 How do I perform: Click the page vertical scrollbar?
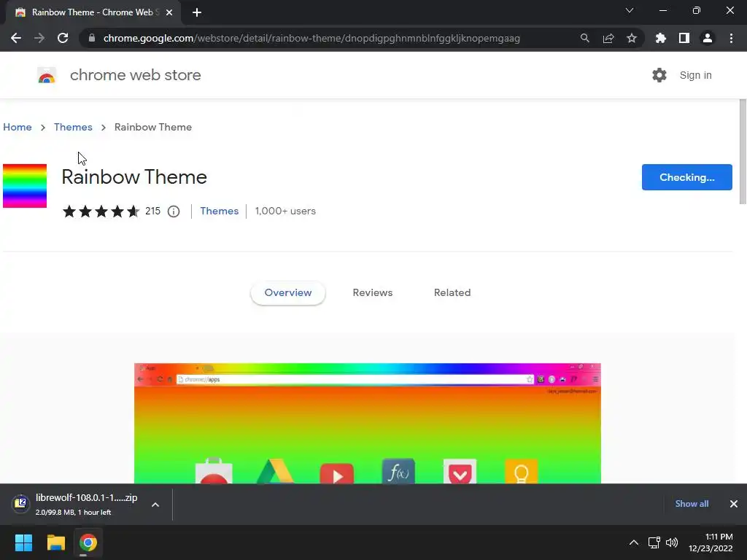pos(742,152)
